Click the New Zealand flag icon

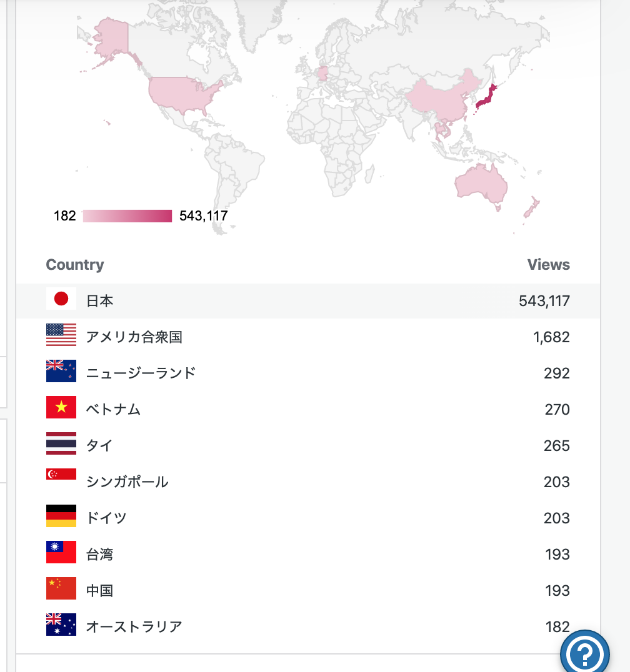[x=61, y=371]
